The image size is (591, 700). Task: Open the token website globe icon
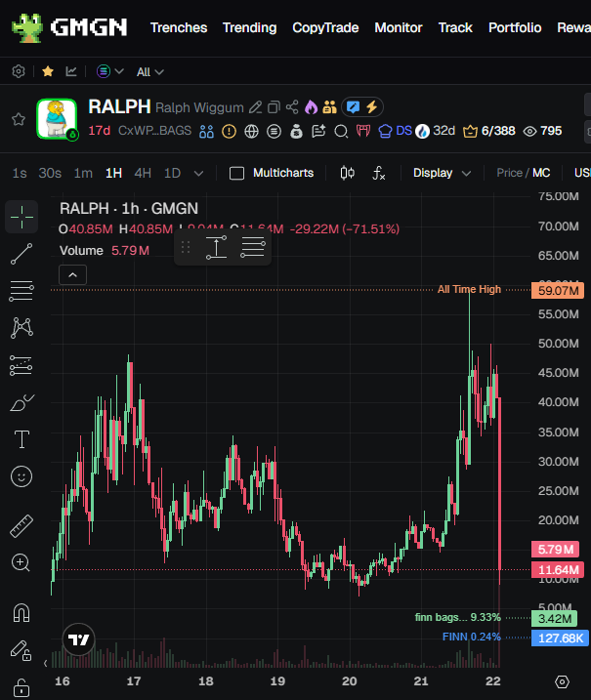[251, 131]
